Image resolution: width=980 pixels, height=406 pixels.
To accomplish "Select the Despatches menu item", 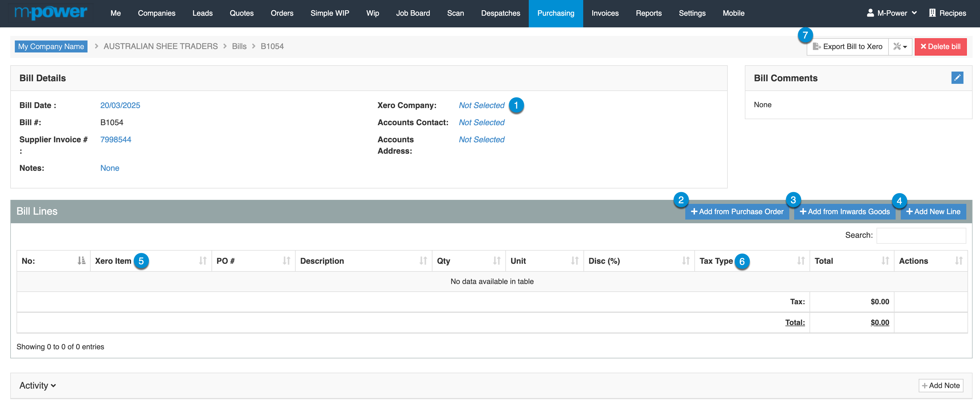I will tap(500, 13).
